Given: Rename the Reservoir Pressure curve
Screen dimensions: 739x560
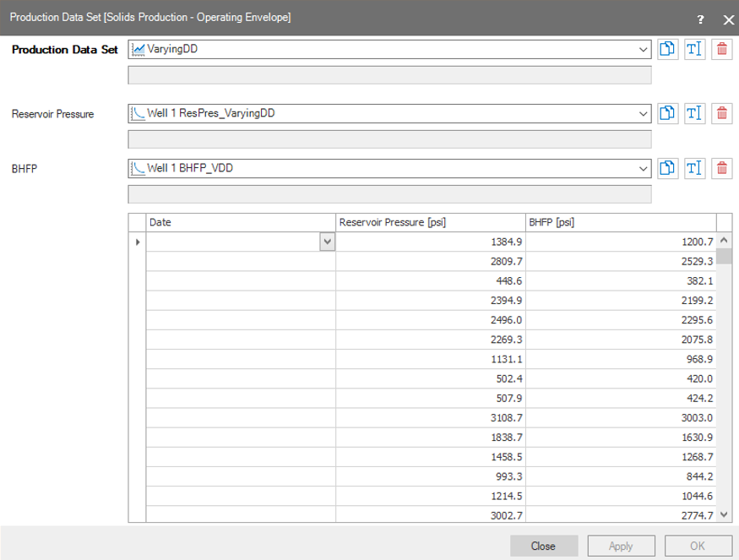Looking at the screenshot, I should 694,113.
